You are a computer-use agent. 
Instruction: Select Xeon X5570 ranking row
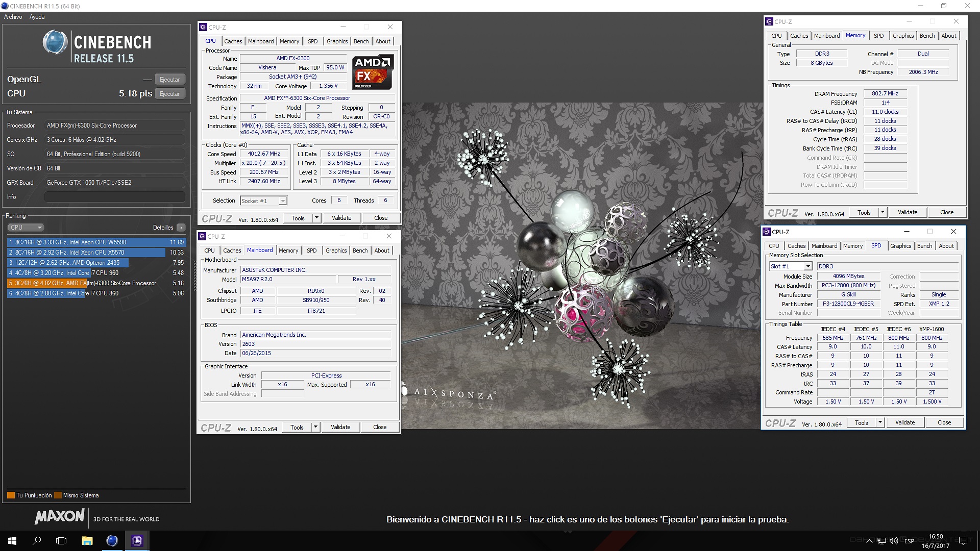pyautogui.click(x=96, y=253)
